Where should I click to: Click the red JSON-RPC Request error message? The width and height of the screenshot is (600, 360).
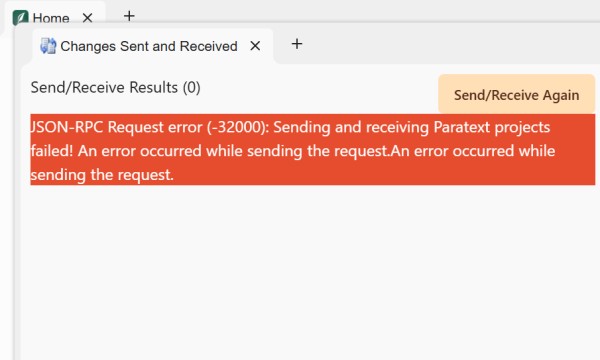coord(313,150)
